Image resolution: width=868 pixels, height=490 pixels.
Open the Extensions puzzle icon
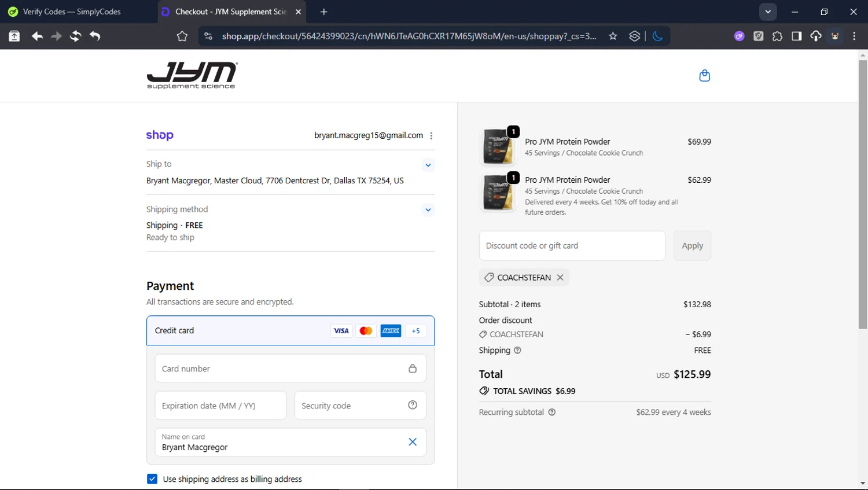tap(778, 36)
